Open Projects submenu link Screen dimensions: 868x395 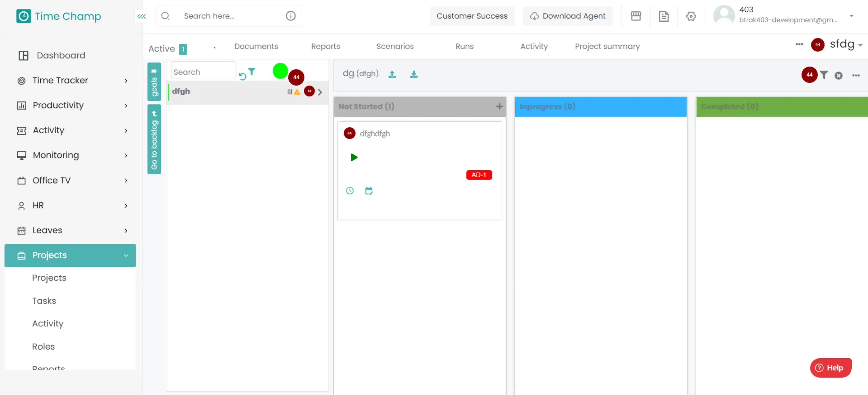(x=49, y=278)
